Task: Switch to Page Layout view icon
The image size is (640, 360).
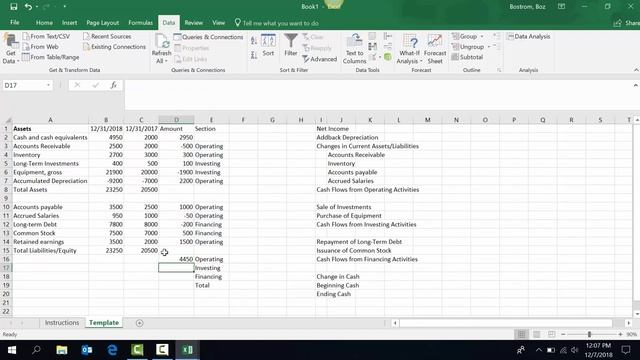Action: pos(536,334)
